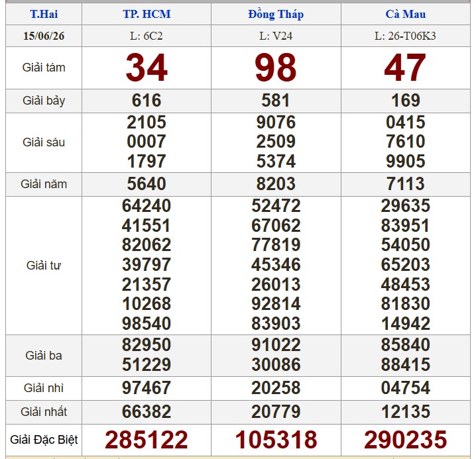Select Giải năm number 7113
Screen dimensions: 476x459
point(406,184)
